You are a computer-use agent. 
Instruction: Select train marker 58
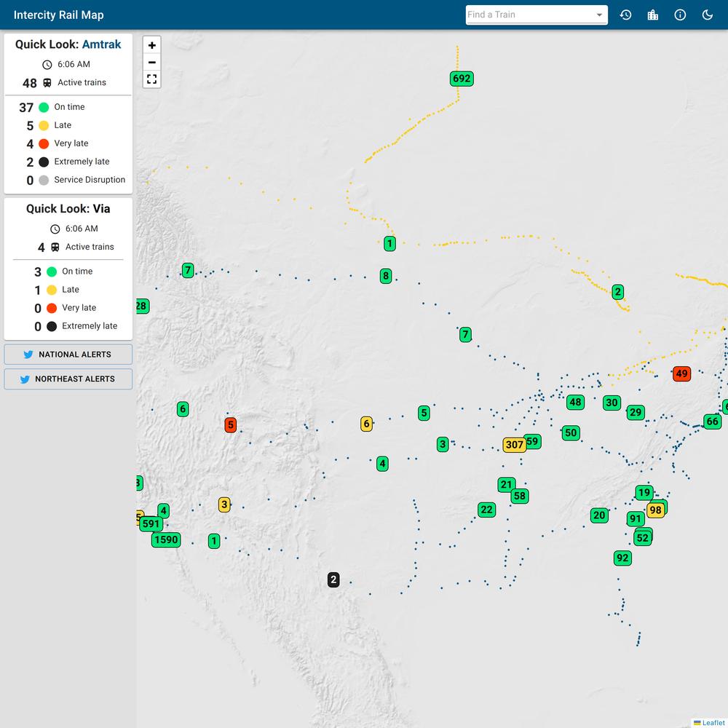point(520,496)
